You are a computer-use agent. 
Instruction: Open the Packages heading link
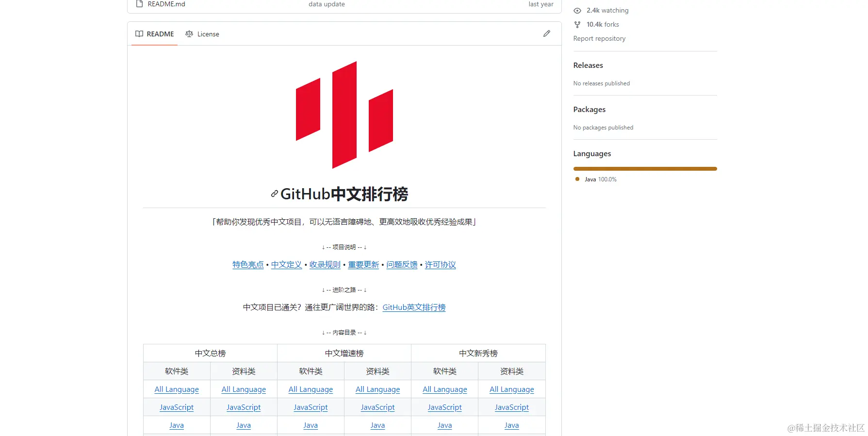point(590,109)
